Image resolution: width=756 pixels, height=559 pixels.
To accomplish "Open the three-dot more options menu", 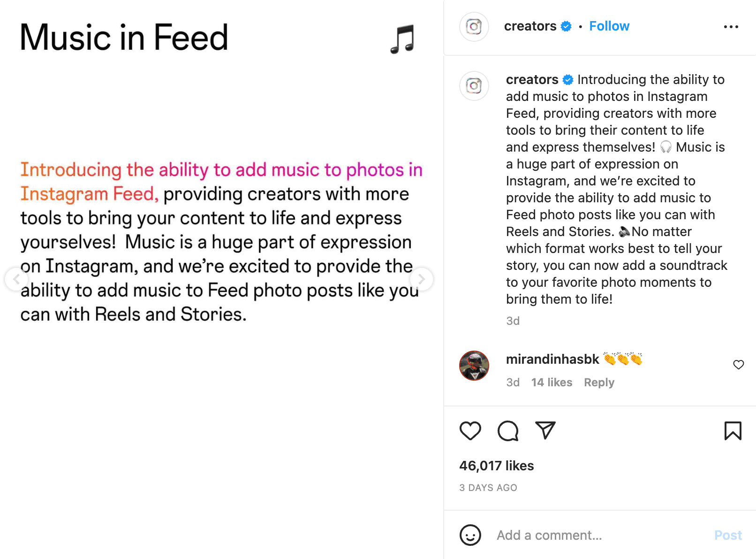I will 731,27.
